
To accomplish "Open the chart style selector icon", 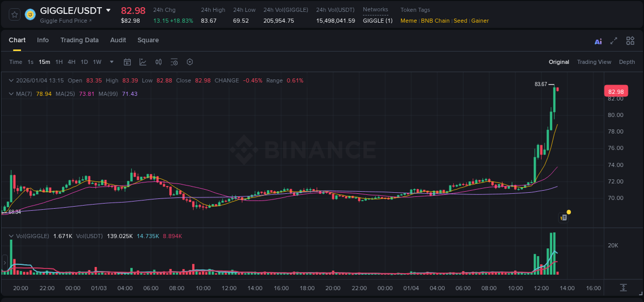I will [x=142, y=62].
